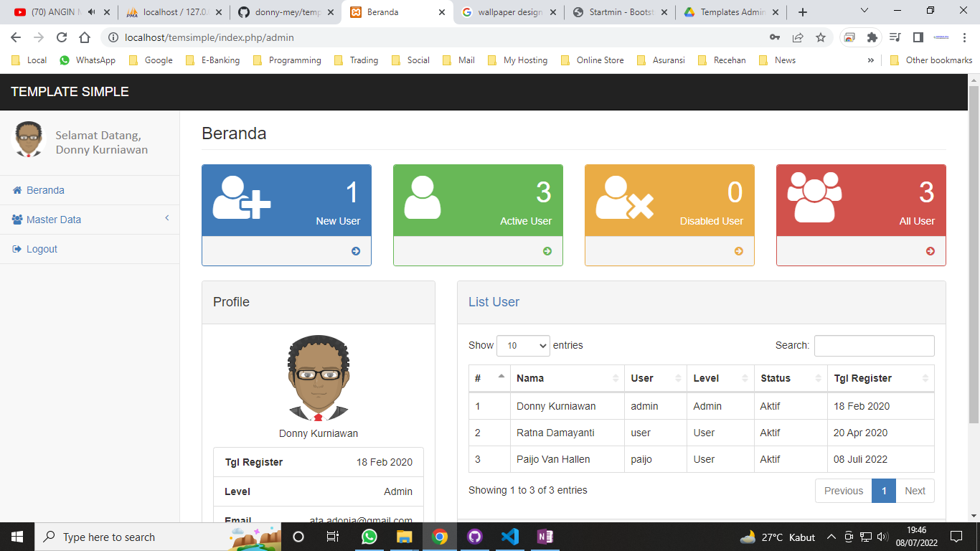Go to Next page of user list
Screen dimensions: 980x551
coord(915,491)
